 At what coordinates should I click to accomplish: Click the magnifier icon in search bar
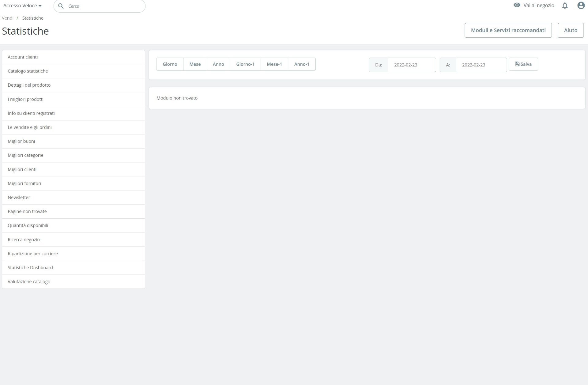pyautogui.click(x=61, y=6)
